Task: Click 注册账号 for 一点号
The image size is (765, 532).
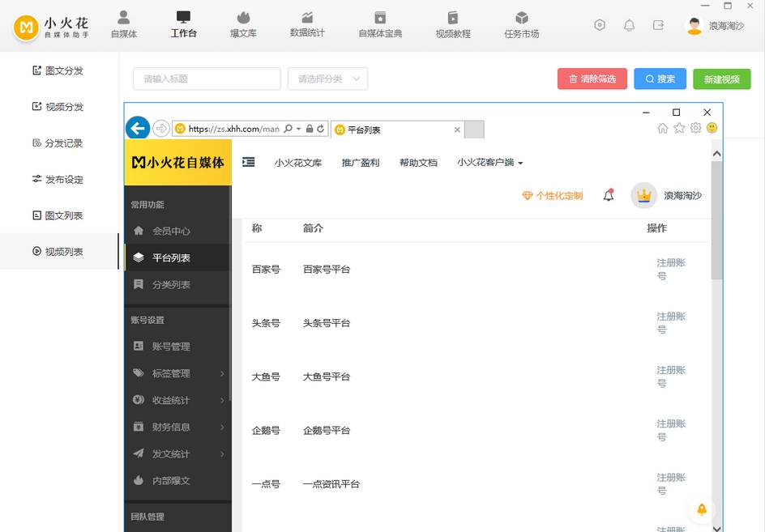Action: point(671,483)
